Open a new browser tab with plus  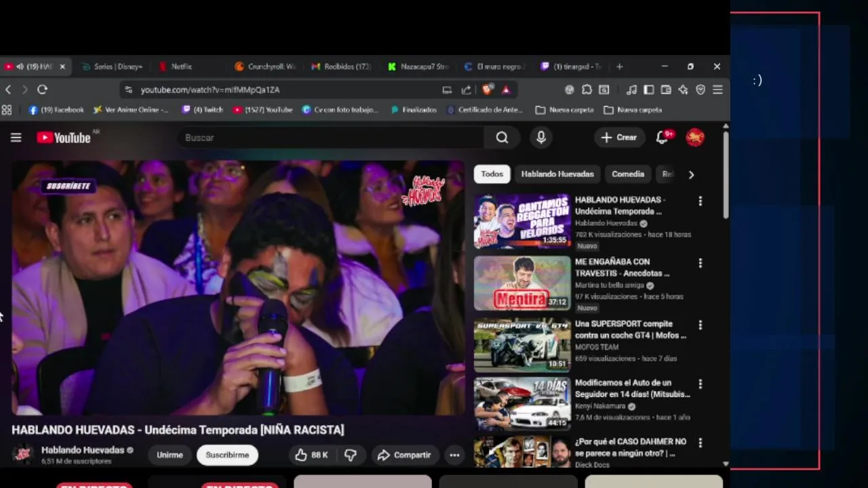coord(619,66)
